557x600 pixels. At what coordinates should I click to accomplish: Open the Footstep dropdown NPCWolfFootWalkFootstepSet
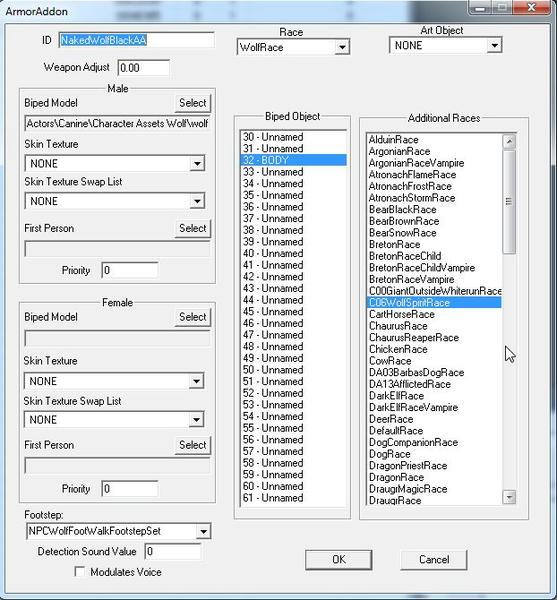tap(119, 531)
